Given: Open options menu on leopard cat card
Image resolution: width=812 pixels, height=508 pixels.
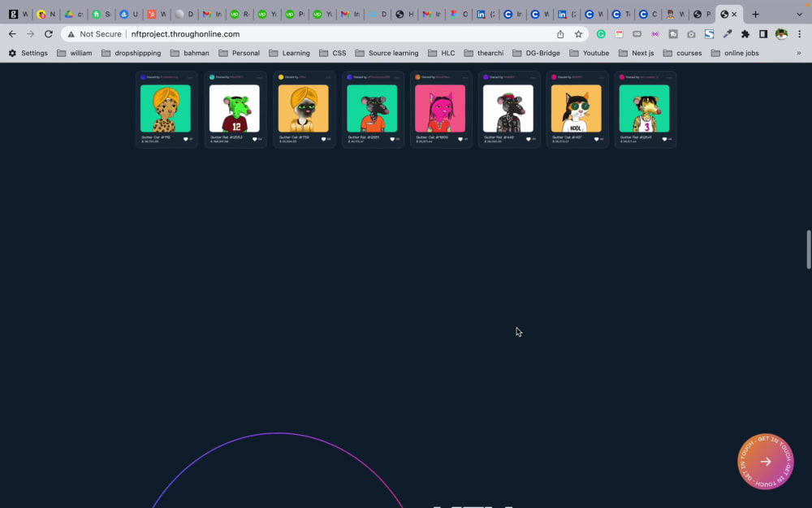Looking at the screenshot, I should (191, 77).
